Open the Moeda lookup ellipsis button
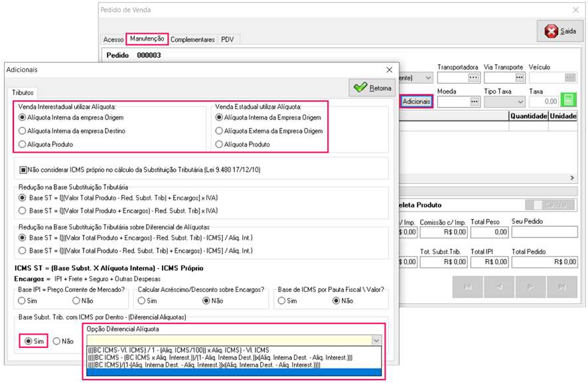 (x=473, y=102)
